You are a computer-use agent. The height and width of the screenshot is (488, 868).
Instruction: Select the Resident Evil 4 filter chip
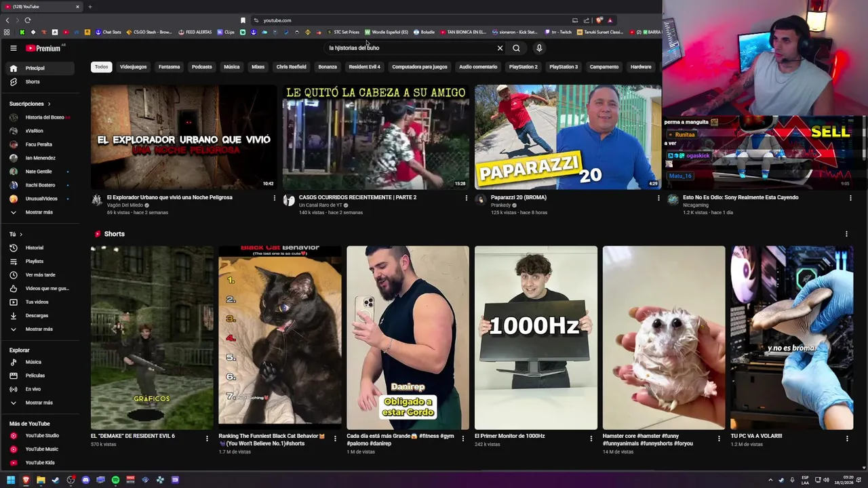pos(364,67)
